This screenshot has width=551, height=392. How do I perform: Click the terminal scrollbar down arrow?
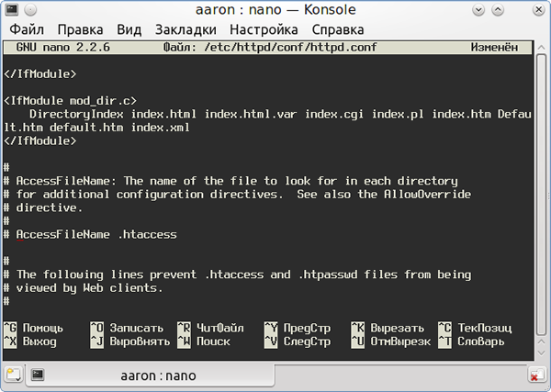click(542, 353)
